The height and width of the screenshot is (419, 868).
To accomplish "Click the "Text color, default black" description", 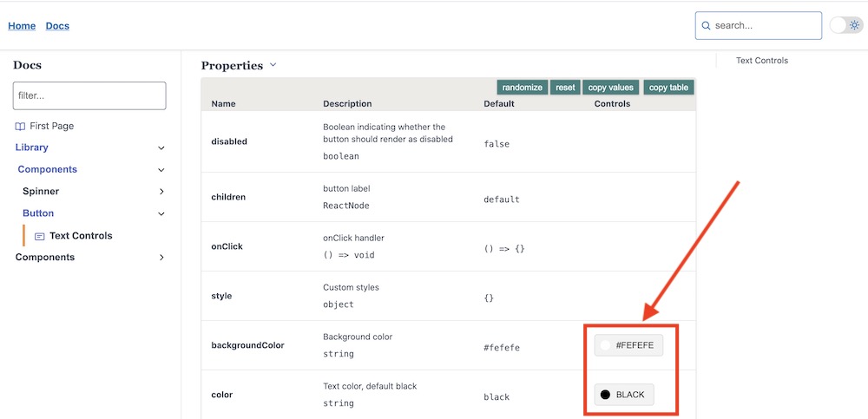I will point(370,386).
